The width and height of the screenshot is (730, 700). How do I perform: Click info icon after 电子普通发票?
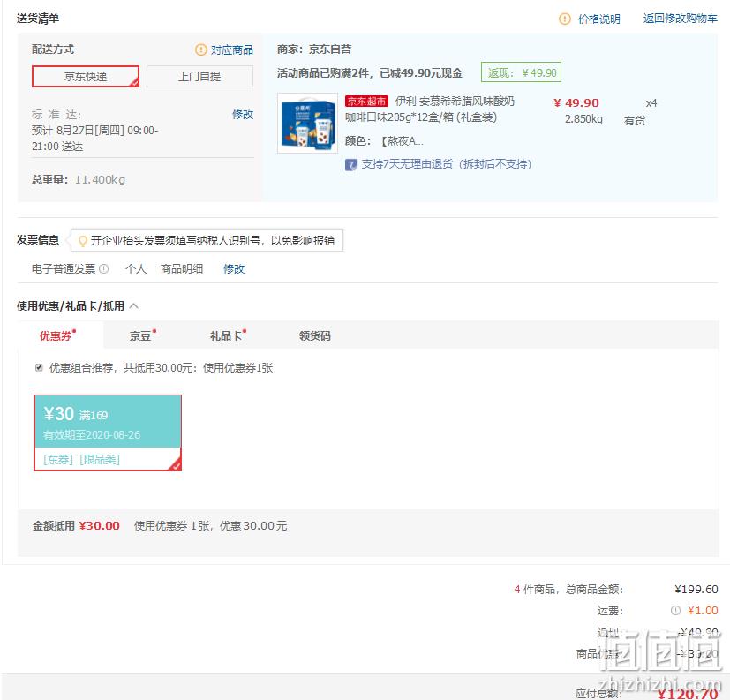(x=104, y=268)
